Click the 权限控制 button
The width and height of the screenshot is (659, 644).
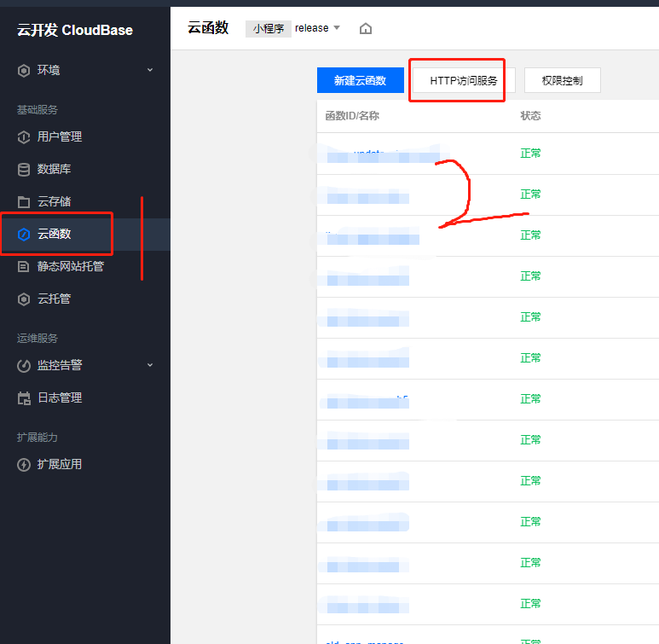coord(562,80)
